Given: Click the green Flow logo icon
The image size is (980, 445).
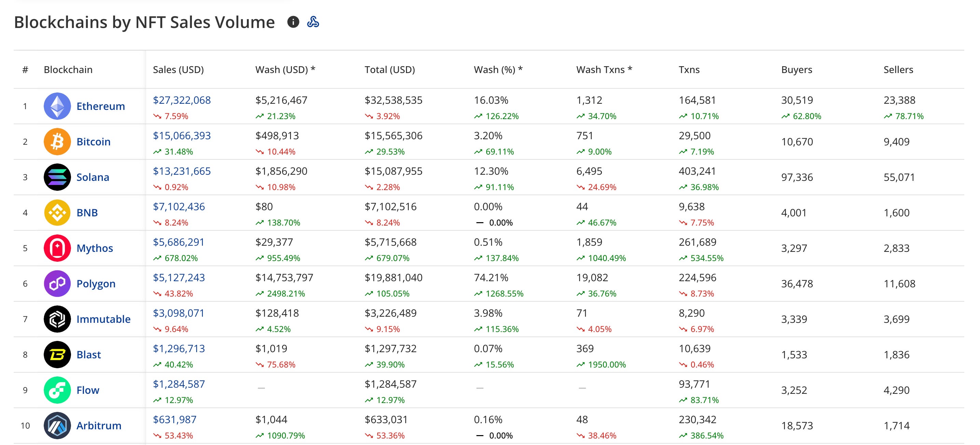Looking at the screenshot, I should tap(57, 390).
